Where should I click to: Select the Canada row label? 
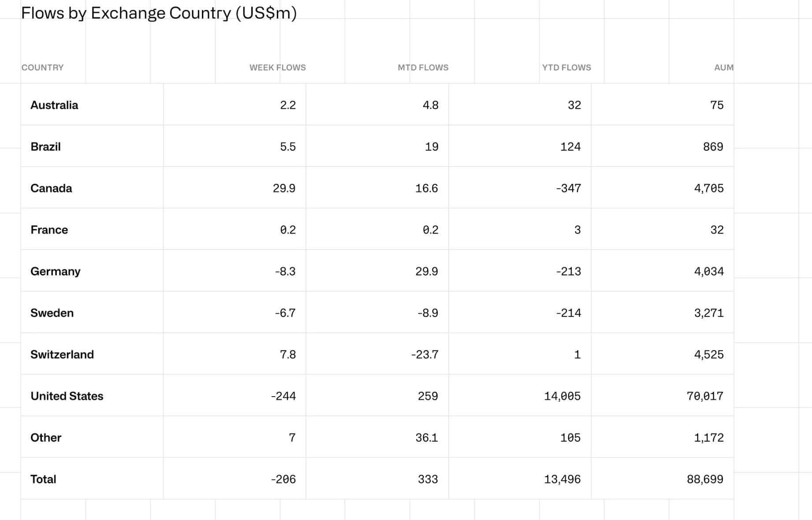click(x=51, y=188)
